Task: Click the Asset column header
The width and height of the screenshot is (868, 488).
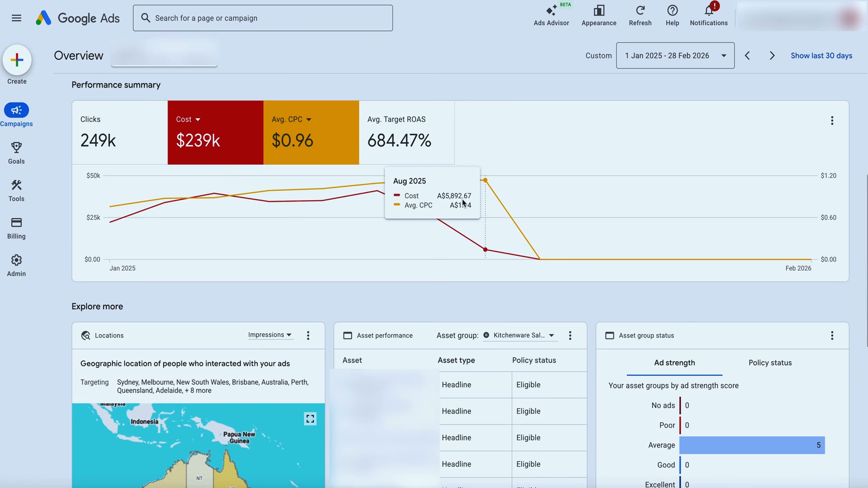Action: point(352,360)
